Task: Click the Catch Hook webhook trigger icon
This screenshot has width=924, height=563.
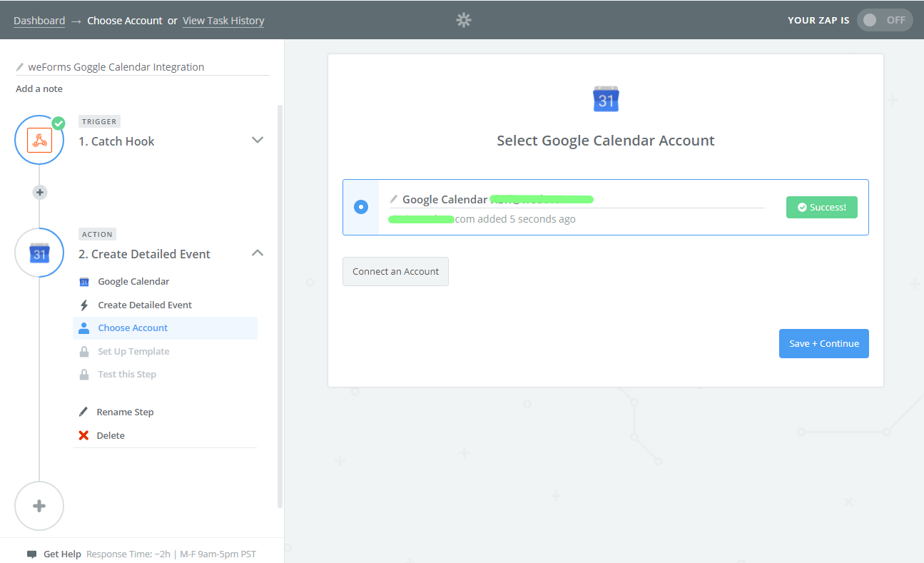Action: tap(40, 140)
